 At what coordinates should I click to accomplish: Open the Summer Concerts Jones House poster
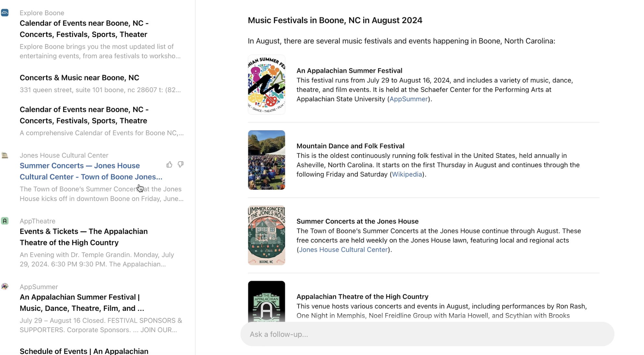pos(266,235)
